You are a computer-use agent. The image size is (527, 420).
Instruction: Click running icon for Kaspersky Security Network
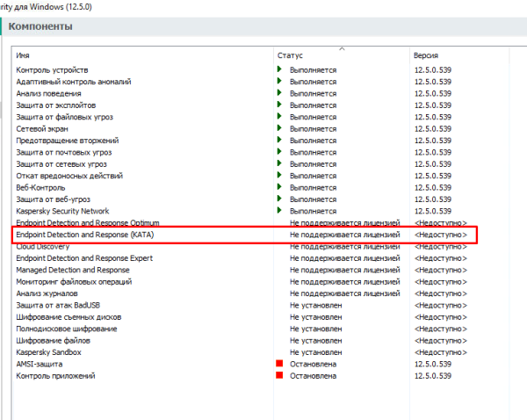pos(279,211)
